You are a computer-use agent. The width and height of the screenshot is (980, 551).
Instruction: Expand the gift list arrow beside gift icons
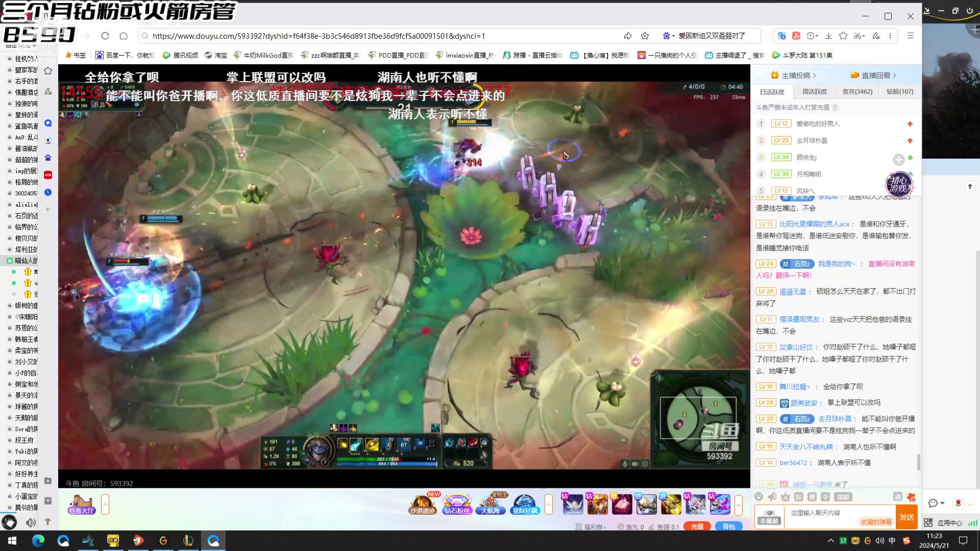click(x=738, y=505)
